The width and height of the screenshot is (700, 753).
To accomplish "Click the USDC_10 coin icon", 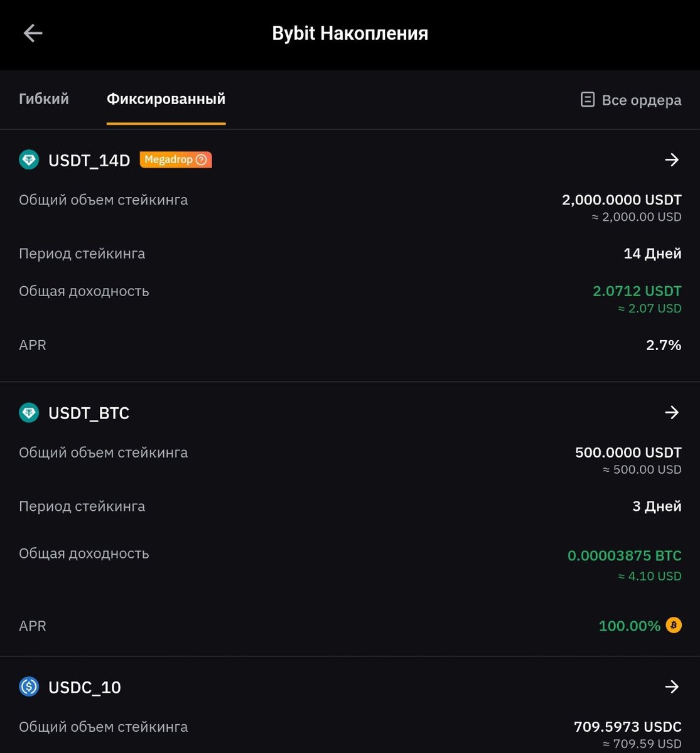I will point(29,687).
